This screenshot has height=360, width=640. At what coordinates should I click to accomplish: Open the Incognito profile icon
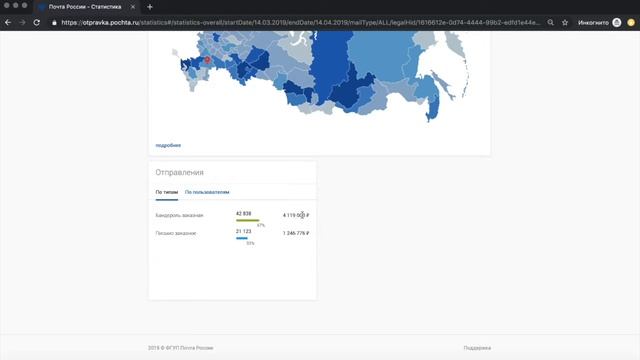[x=617, y=22]
